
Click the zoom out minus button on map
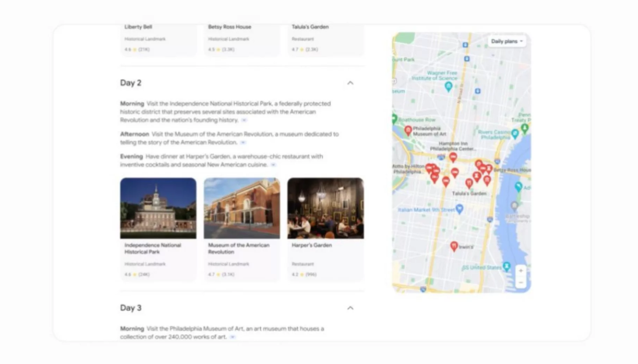(x=521, y=283)
